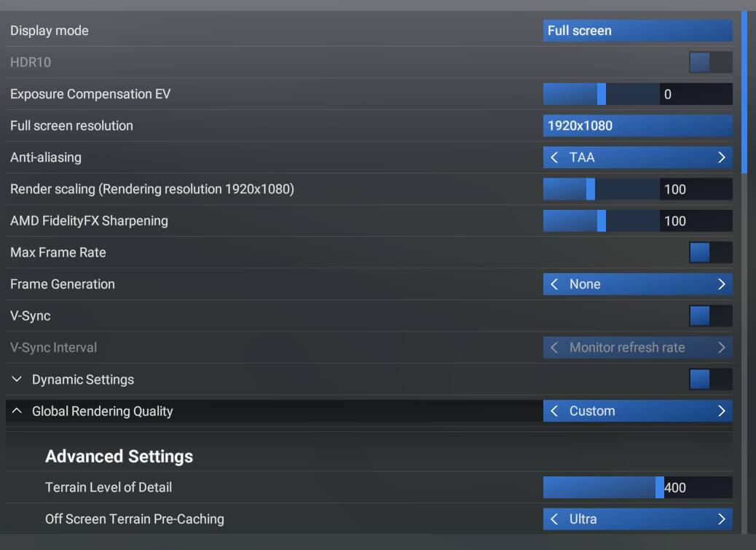The image size is (756, 550).
Task: Collapse the Global Rendering Quality section
Action: pos(17,411)
